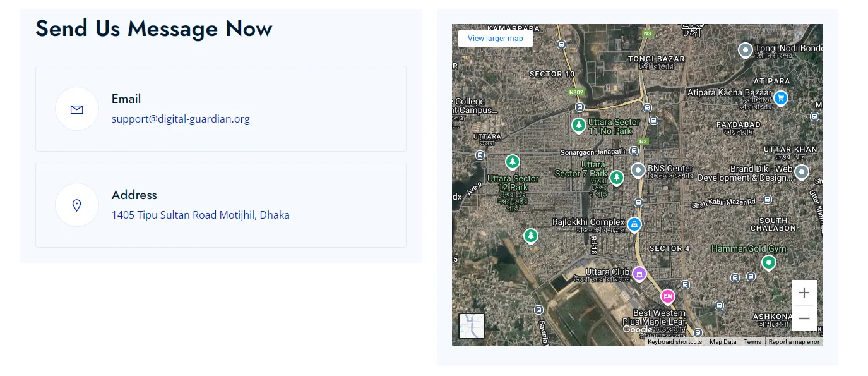The width and height of the screenshot is (868, 376).
Task: Click the Tipu Sultan Road address link
Action: (x=201, y=215)
